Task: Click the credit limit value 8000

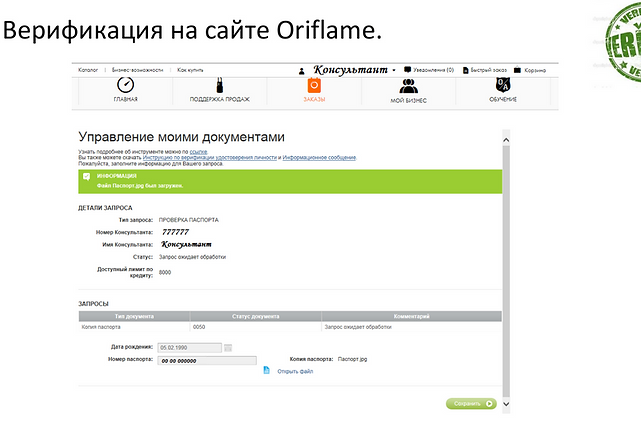Action: [x=165, y=273]
